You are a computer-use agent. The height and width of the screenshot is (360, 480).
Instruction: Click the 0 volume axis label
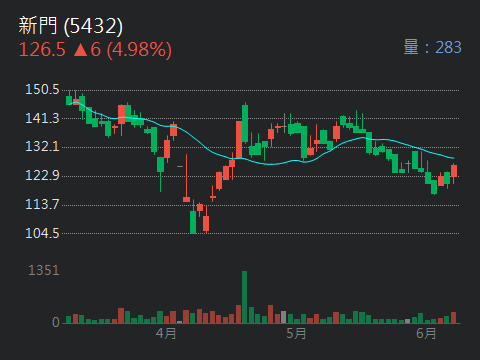(x=56, y=322)
